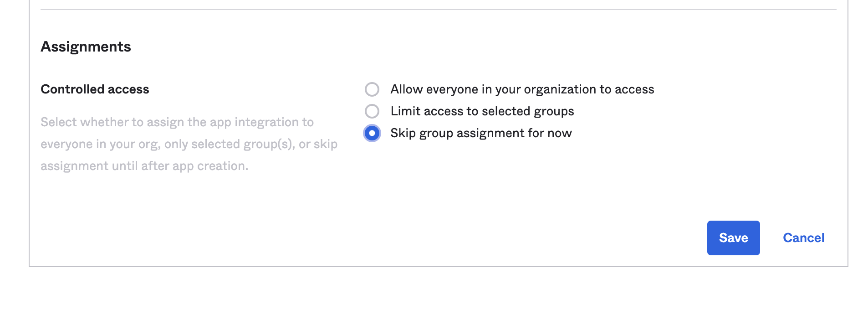
Task: Select the "Allow everyone in your organization" radio button
Action: click(x=372, y=89)
